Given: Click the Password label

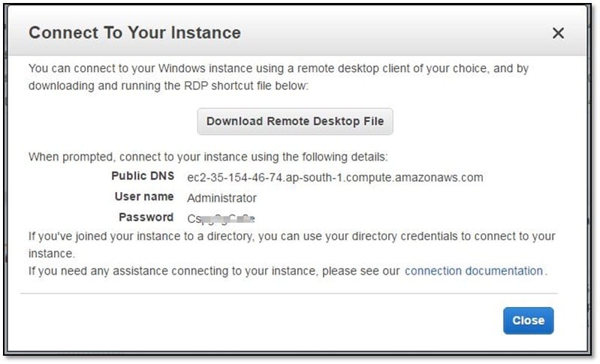Looking at the screenshot, I should [146, 218].
